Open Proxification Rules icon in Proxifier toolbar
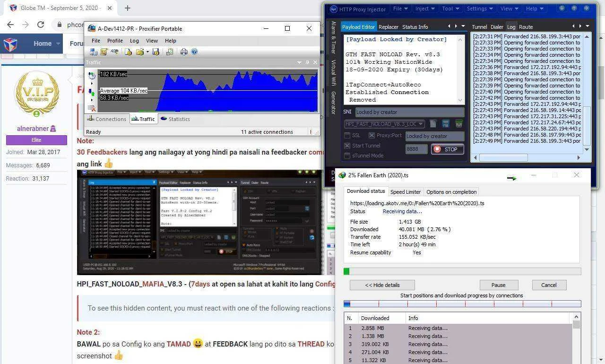This screenshot has width=605, height=364. point(104,52)
